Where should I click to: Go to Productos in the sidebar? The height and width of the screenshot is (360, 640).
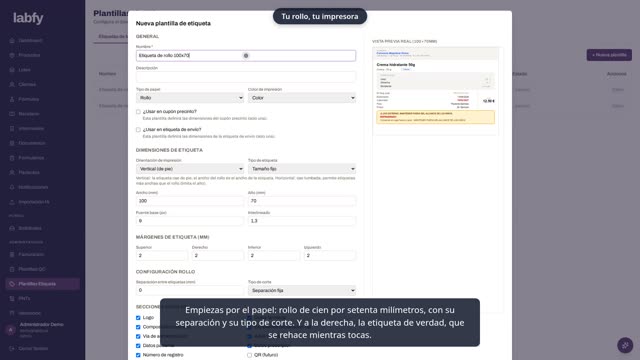click(29, 55)
